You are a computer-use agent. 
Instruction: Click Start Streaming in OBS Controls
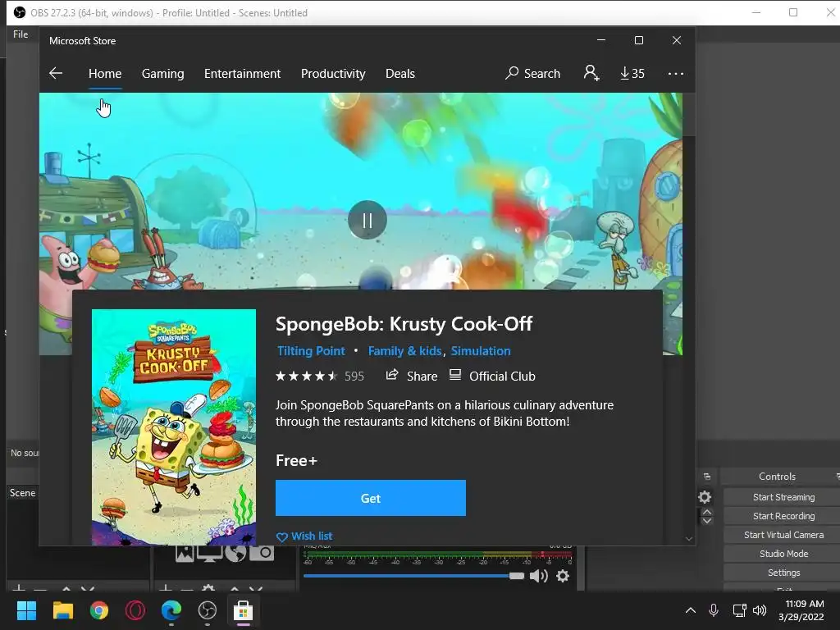[x=783, y=497]
